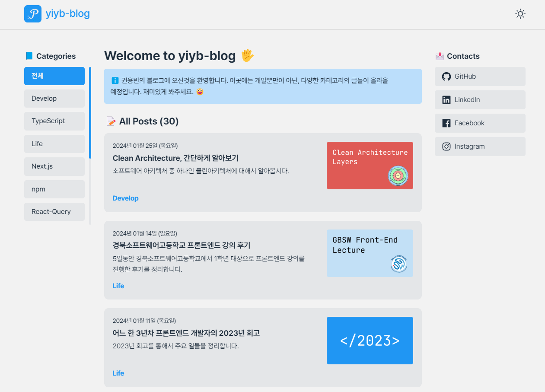Click the blue book Categories icon

pyautogui.click(x=29, y=56)
